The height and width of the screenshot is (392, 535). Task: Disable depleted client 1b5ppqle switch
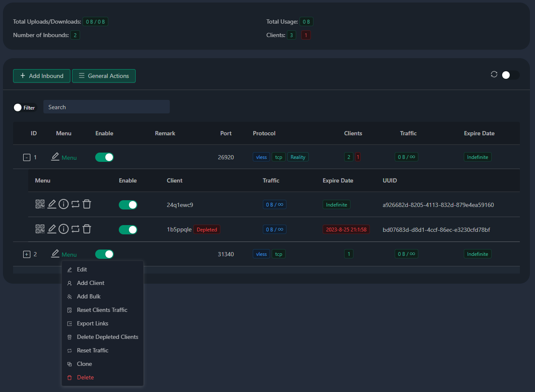pos(128,230)
